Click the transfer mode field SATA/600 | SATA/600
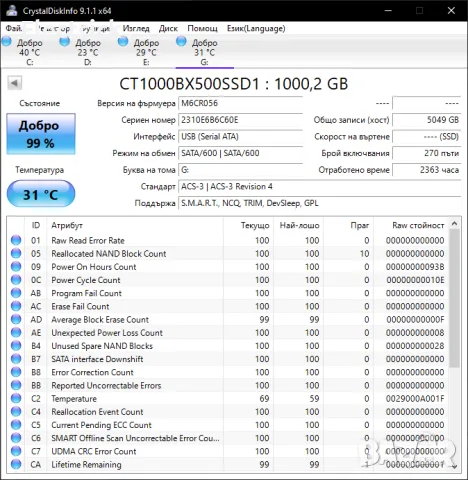This screenshot has width=468, height=480. pos(240,153)
